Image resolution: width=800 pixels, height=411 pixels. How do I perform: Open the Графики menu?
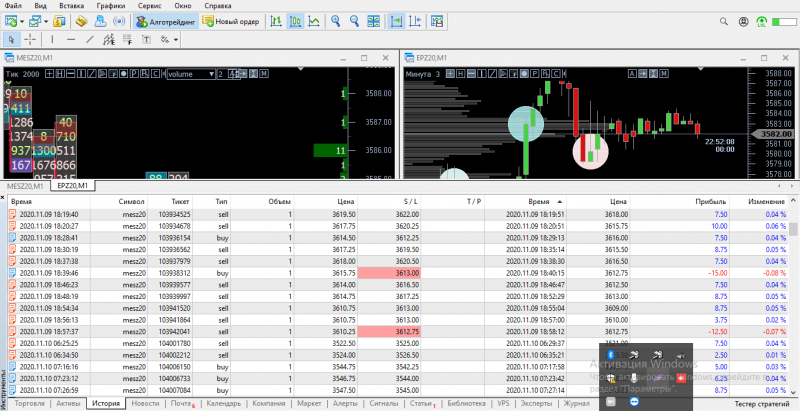111,6
